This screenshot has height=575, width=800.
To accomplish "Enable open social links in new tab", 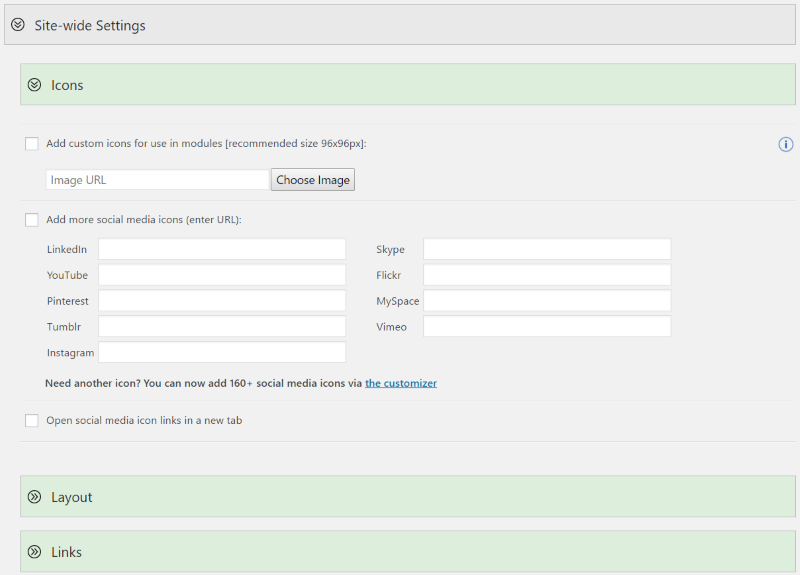I will [32, 420].
